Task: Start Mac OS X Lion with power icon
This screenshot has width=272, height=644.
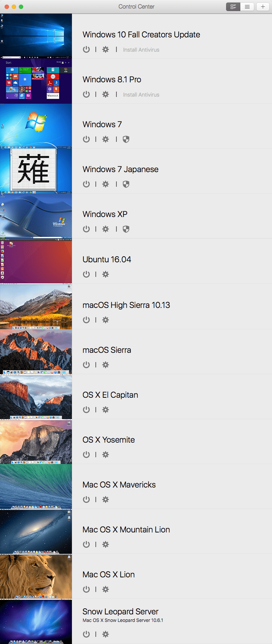Action: pos(86,589)
